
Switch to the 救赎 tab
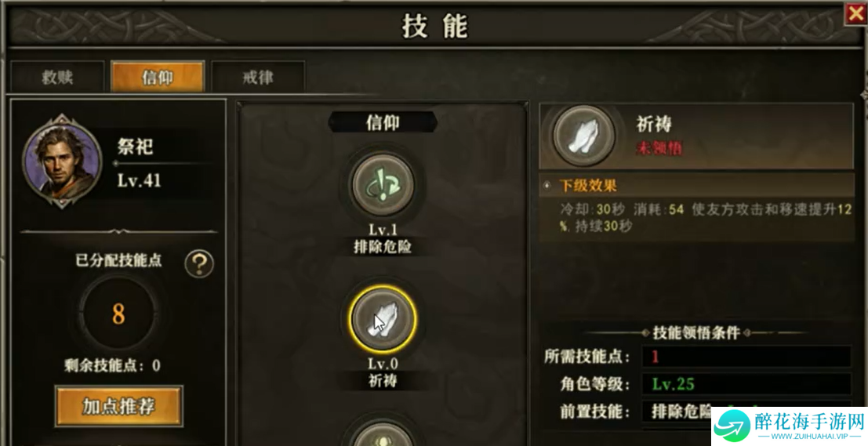coord(57,77)
